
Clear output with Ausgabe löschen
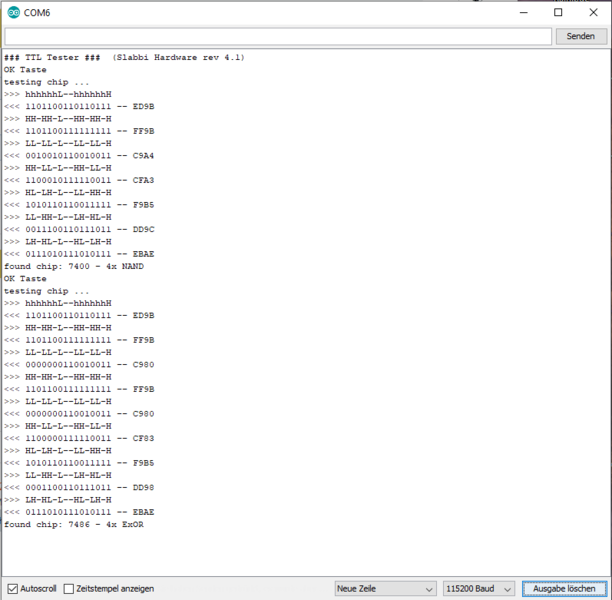[564, 589]
